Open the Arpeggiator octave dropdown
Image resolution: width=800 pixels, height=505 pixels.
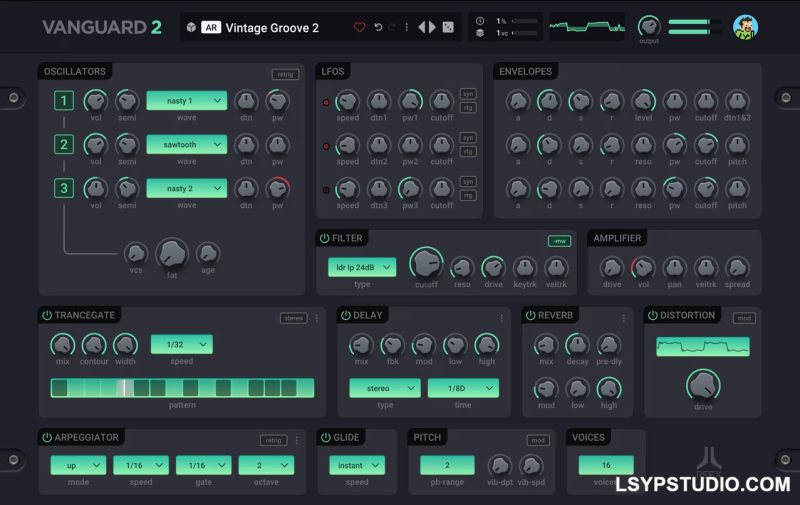point(266,465)
